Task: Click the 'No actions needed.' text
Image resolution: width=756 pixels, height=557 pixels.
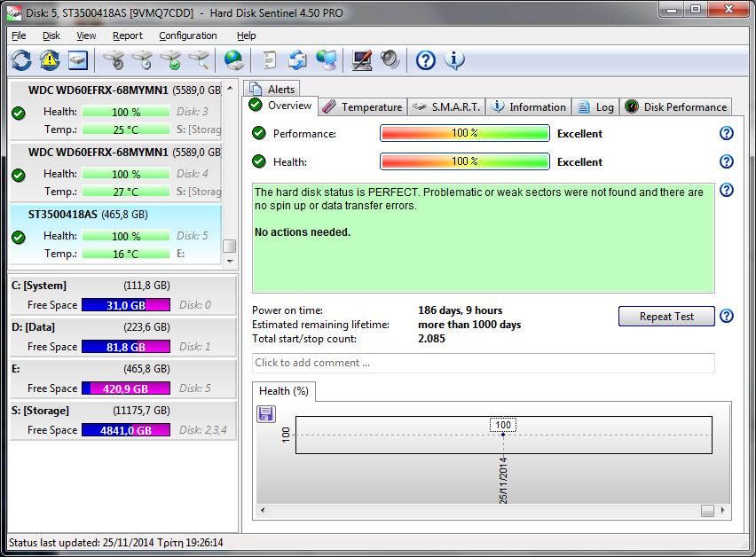Action: 303,231
